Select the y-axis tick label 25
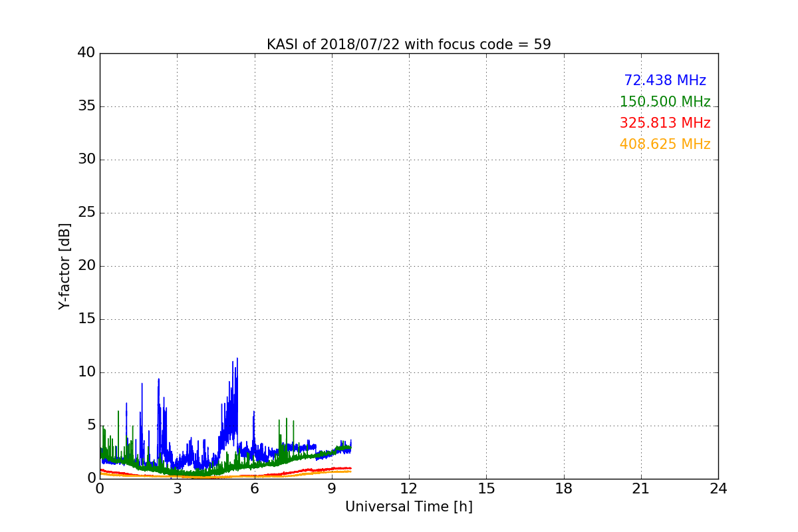798x532 pixels. (x=86, y=212)
